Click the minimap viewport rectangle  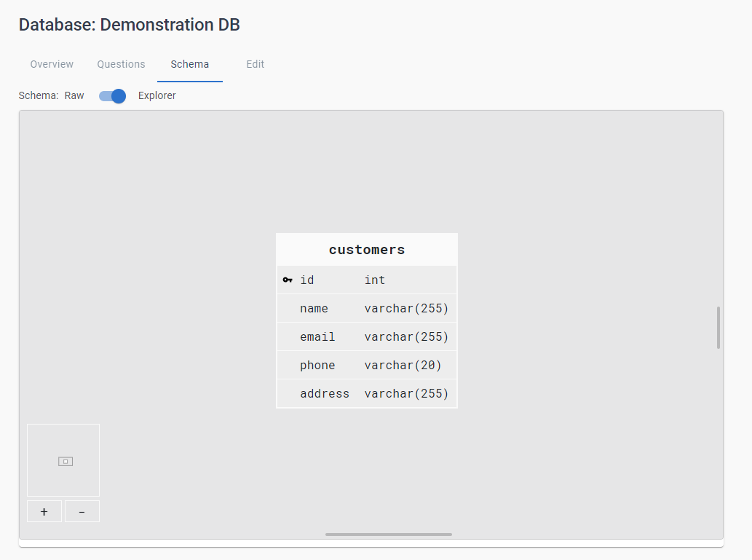[66, 461]
